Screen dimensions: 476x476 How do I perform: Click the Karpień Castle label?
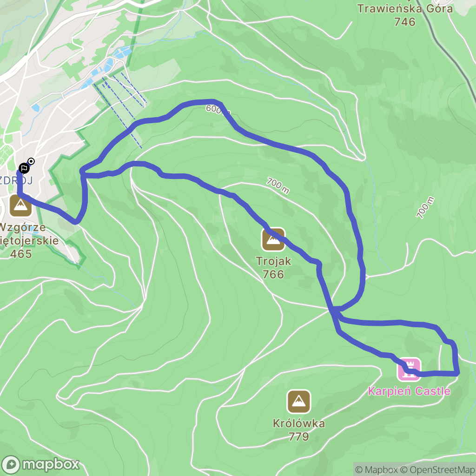(409, 391)
